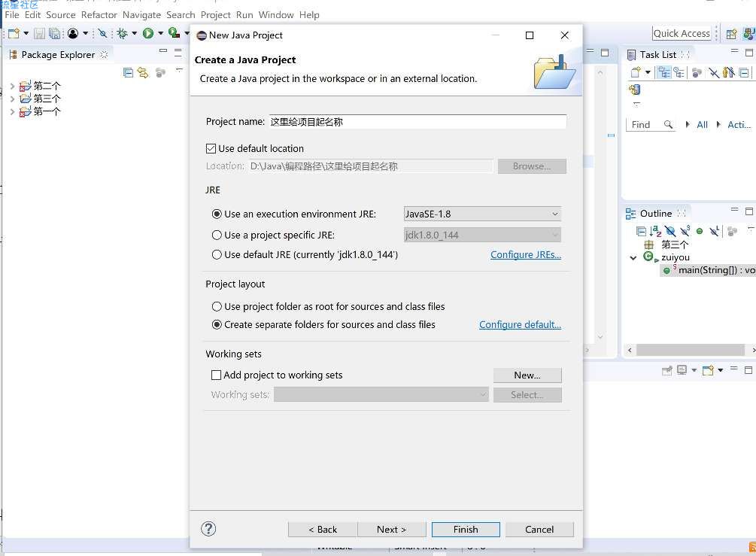Select Use a project specific JRE radio
Image resolution: width=756 pixels, height=556 pixels.
click(217, 235)
